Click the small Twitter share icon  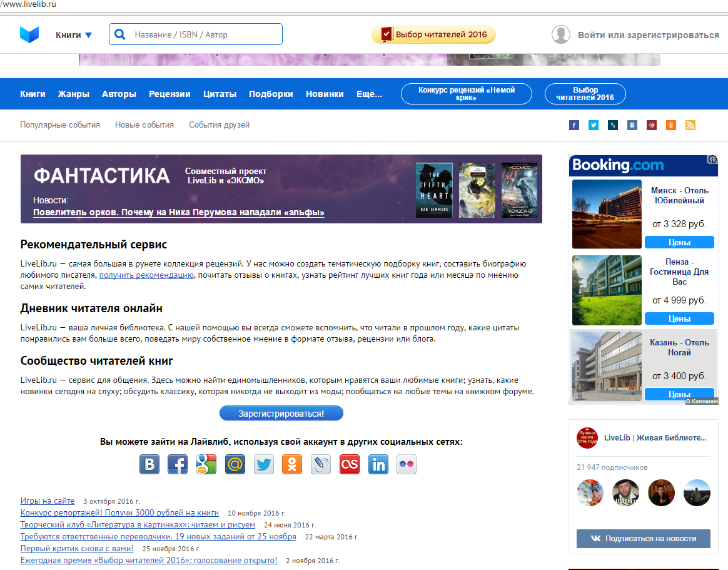coord(594,125)
